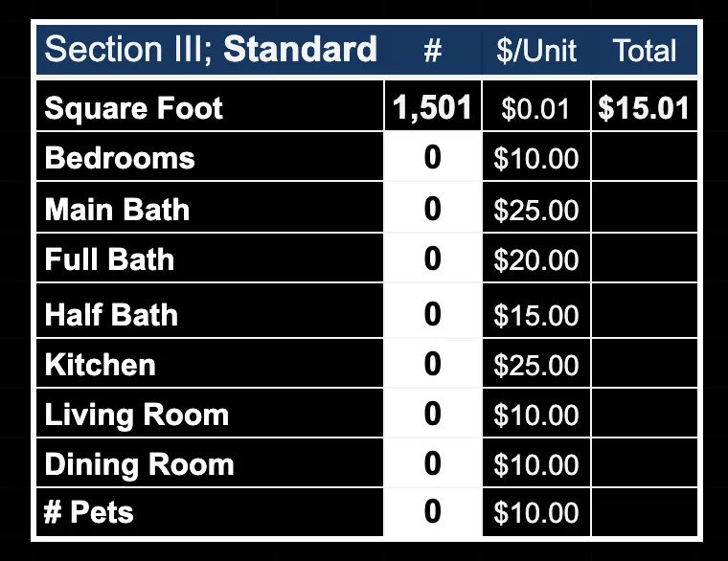
Task: Click the Half Bath quantity field
Action: pos(432,310)
